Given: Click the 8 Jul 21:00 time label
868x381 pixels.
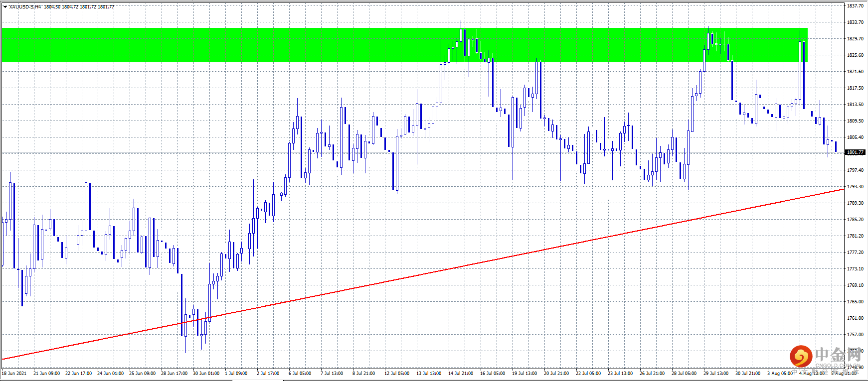Looking at the screenshot, I should pyautogui.click(x=363, y=374).
